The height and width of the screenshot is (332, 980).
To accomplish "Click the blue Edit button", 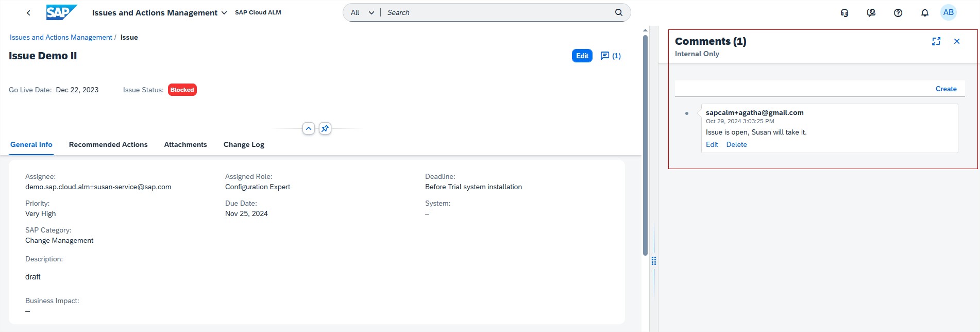I will click(582, 56).
